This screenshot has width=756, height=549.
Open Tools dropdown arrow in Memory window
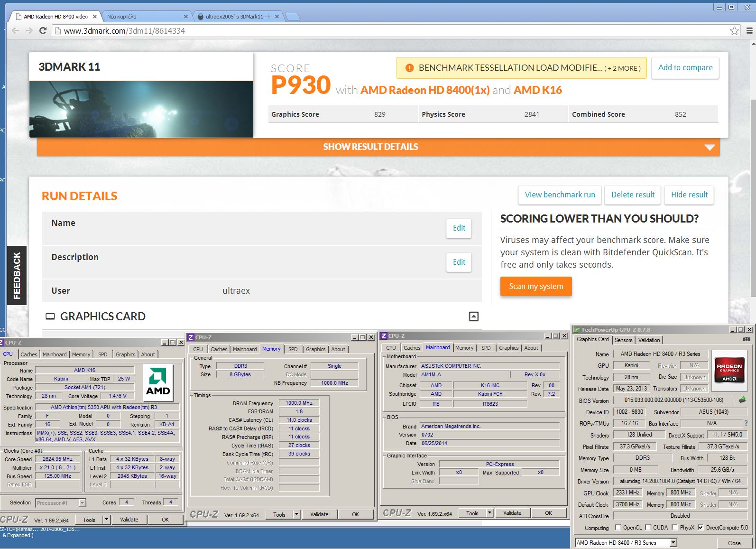pos(296,514)
